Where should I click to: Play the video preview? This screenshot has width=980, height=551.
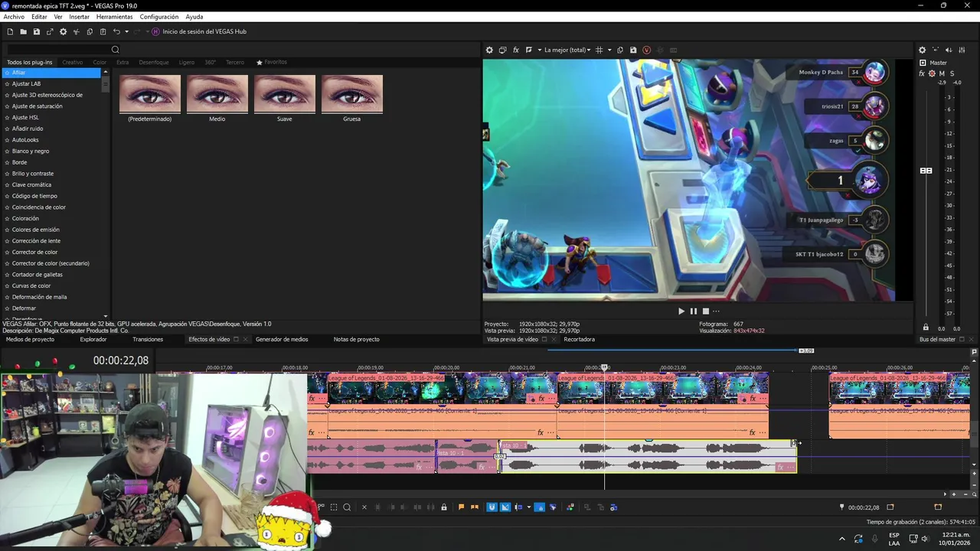click(x=681, y=311)
